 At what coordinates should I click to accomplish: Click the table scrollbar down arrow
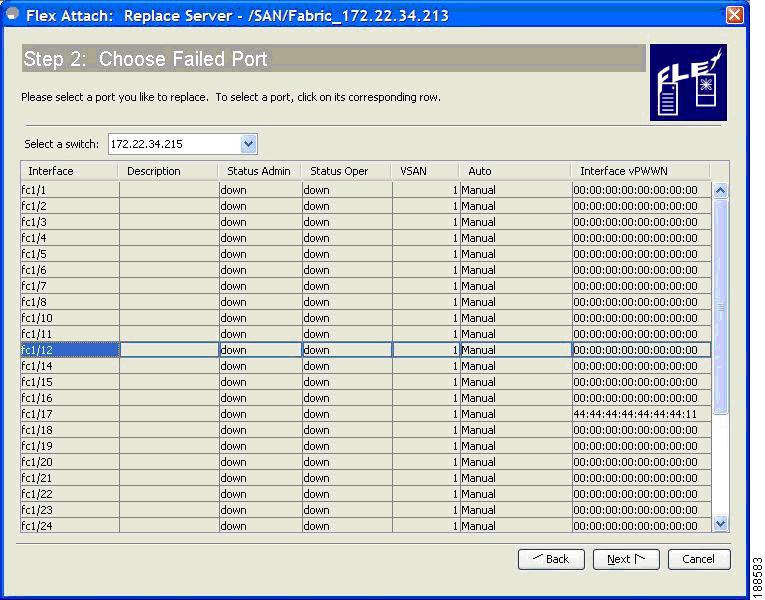point(720,524)
